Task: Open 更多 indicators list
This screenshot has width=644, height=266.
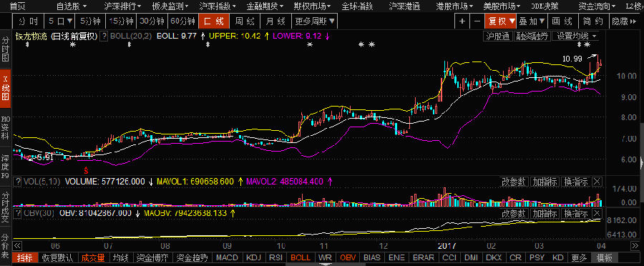Action: 579,258
